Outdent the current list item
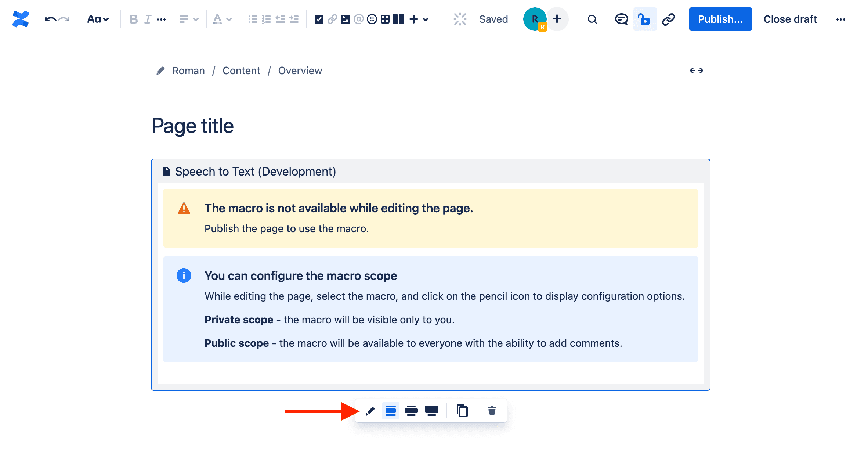The width and height of the screenshot is (868, 454). 280,19
